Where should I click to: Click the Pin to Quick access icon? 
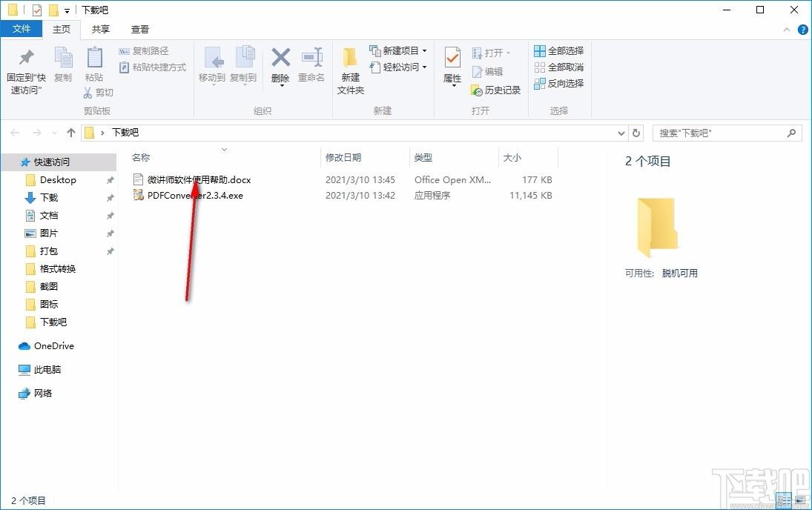tap(26, 58)
